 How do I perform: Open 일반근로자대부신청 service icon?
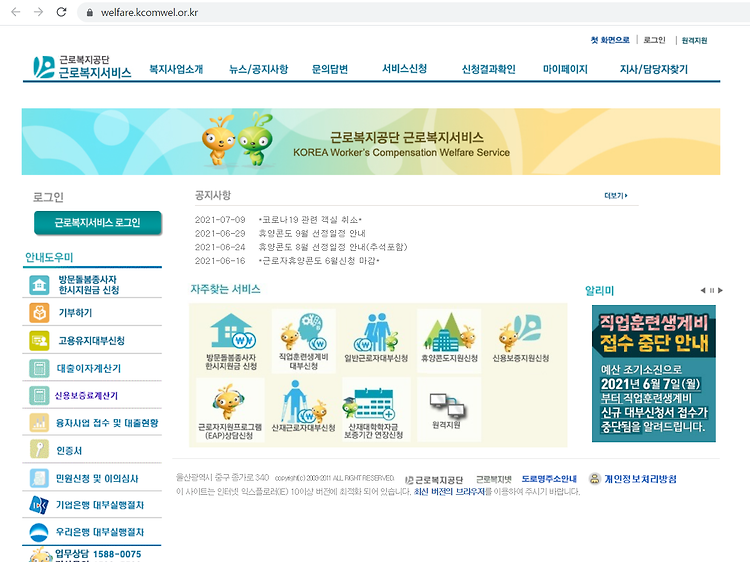pos(376,338)
